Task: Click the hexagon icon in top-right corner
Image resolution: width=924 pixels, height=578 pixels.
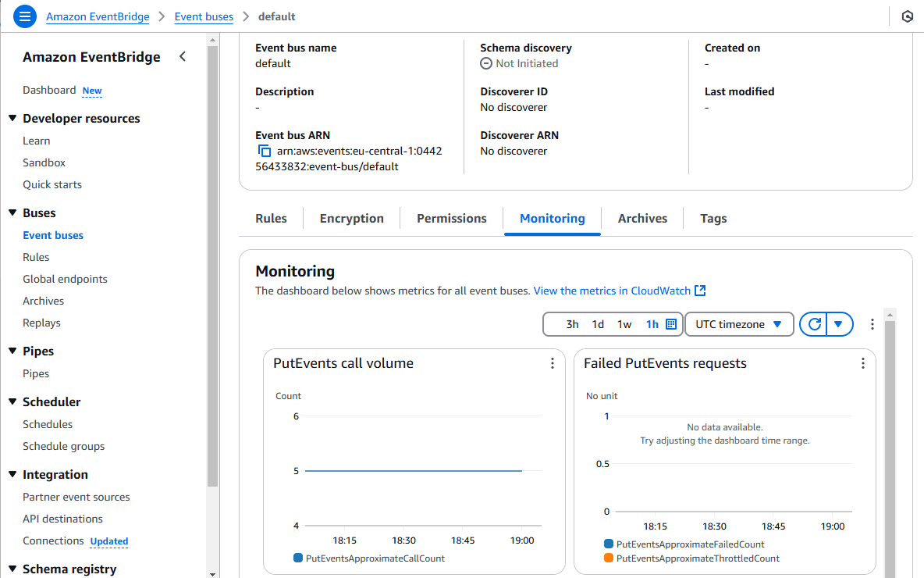Action: click(x=908, y=16)
